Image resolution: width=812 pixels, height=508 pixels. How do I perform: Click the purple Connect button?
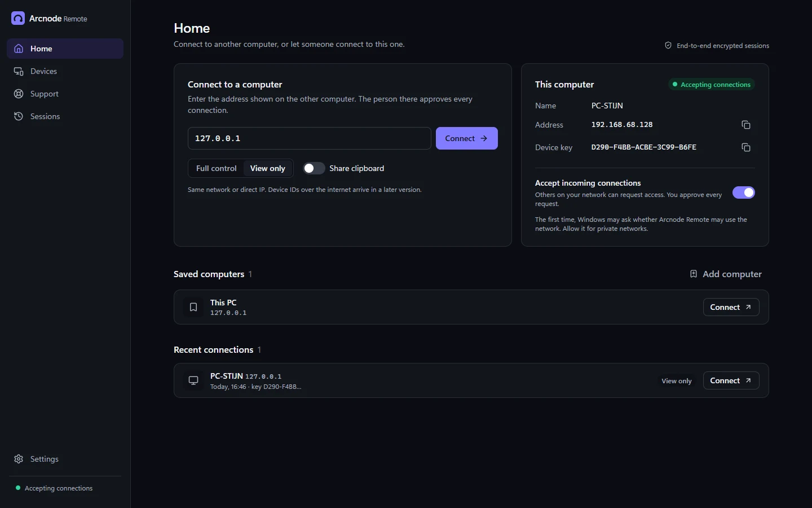466,138
